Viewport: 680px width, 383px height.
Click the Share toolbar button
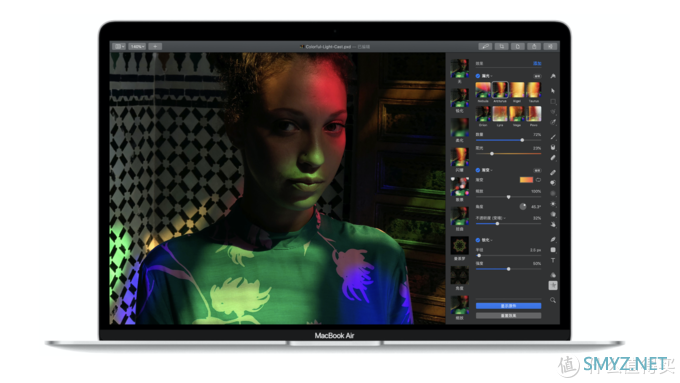(534, 46)
